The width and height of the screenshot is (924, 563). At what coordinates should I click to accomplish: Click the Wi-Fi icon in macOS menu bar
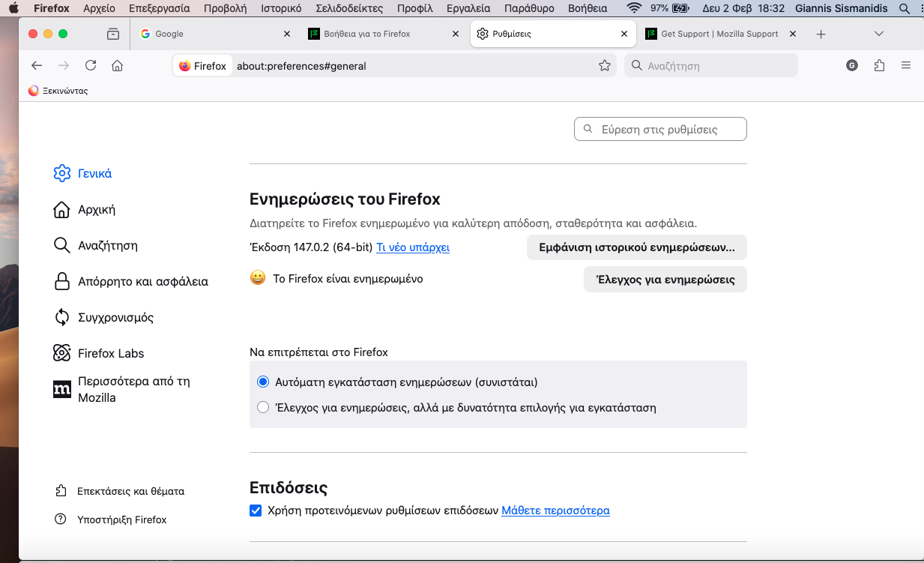634,8
